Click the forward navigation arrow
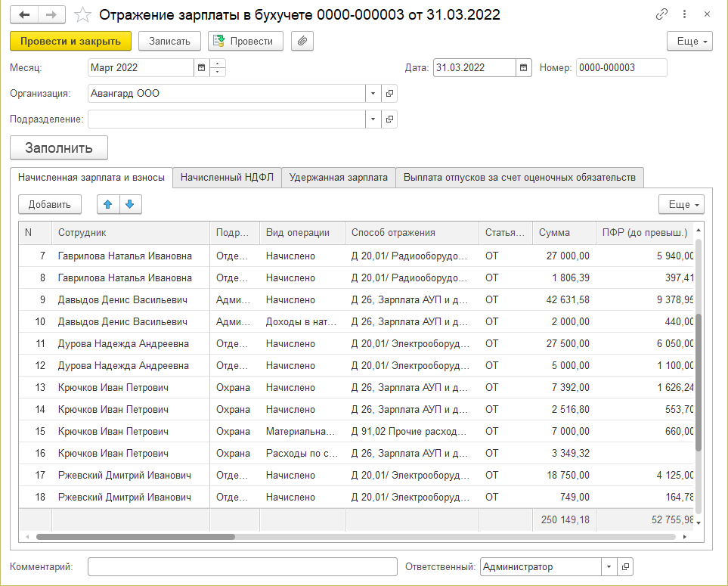This screenshot has height=586, width=728. (51, 14)
